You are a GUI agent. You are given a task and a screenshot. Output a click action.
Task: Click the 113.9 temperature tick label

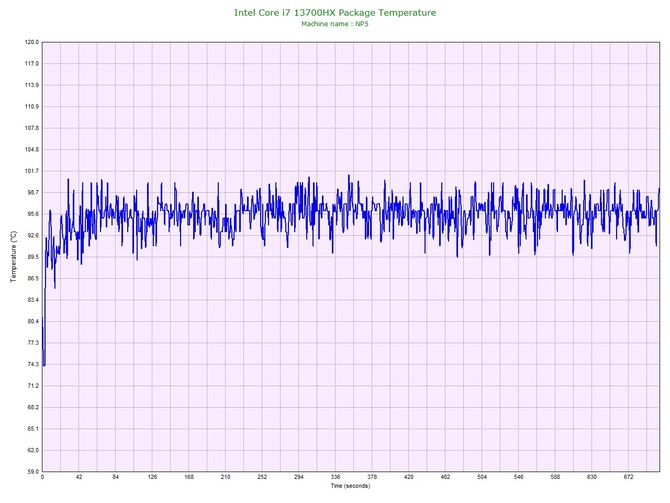pos(32,85)
